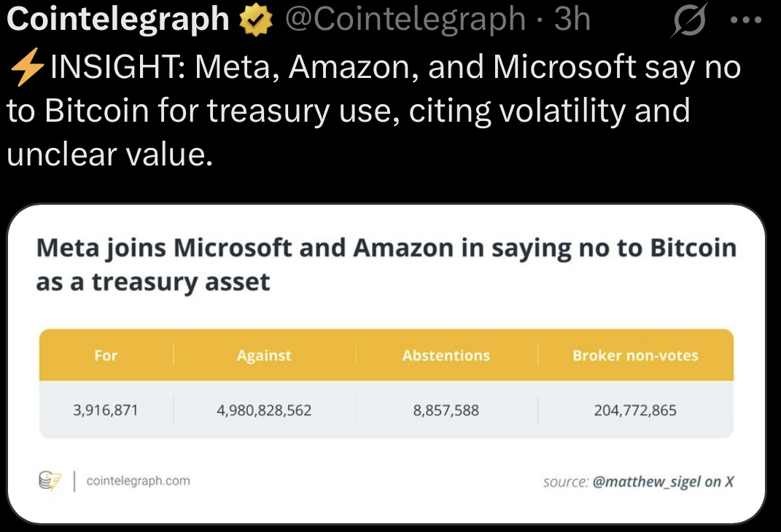Select the 'Abstentions' column header
Screen dimensions: 781x532
click(446, 356)
